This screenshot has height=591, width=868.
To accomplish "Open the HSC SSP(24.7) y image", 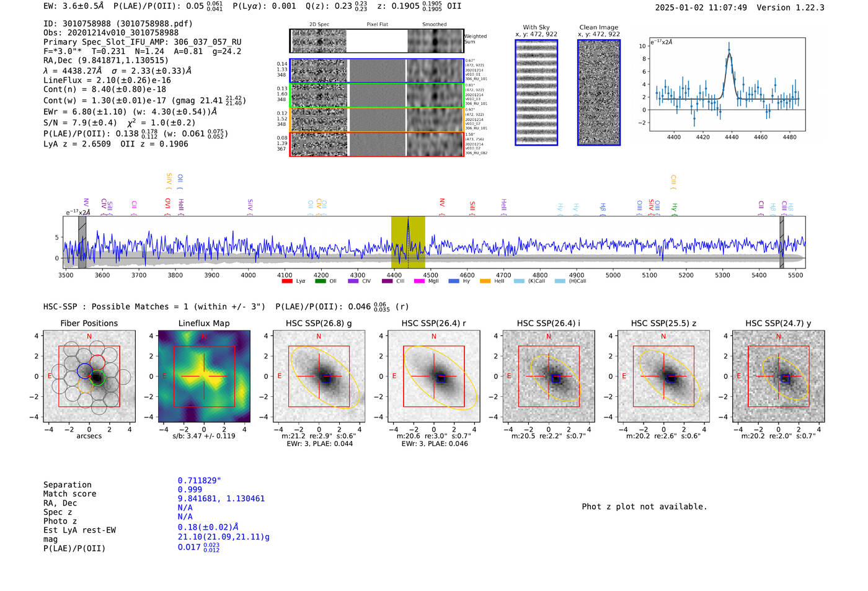I will tap(779, 376).
